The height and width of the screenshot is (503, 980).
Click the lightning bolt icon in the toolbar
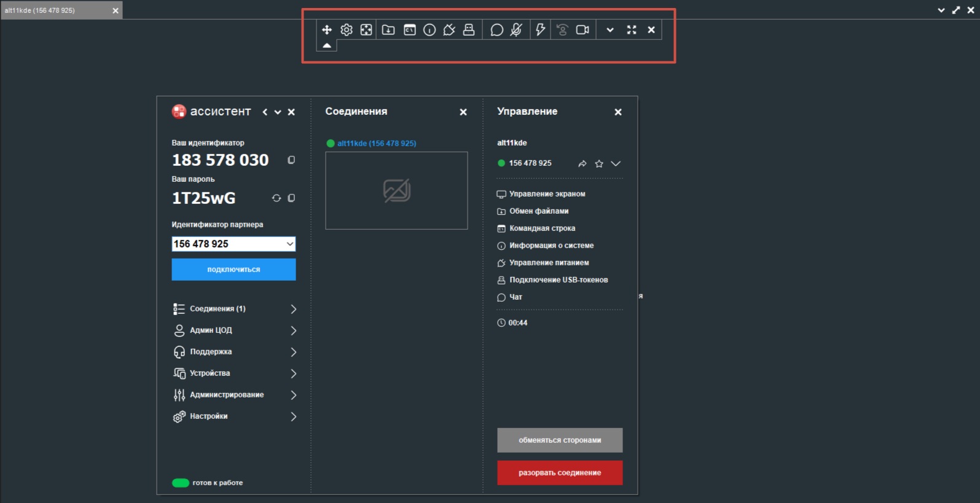pos(540,29)
